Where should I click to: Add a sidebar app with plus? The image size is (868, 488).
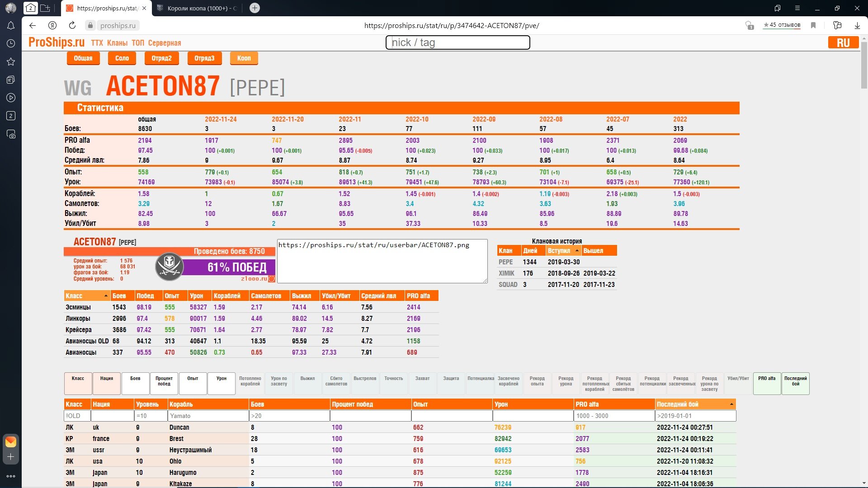(x=11, y=457)
